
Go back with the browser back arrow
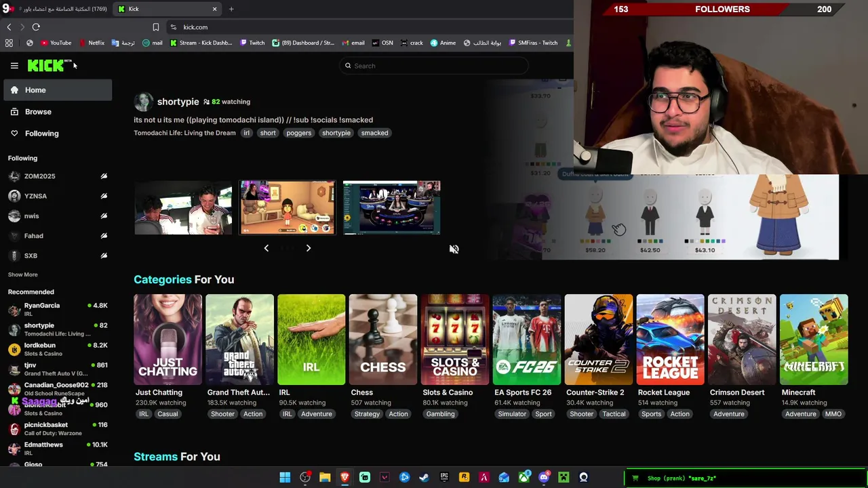[9, 27]
